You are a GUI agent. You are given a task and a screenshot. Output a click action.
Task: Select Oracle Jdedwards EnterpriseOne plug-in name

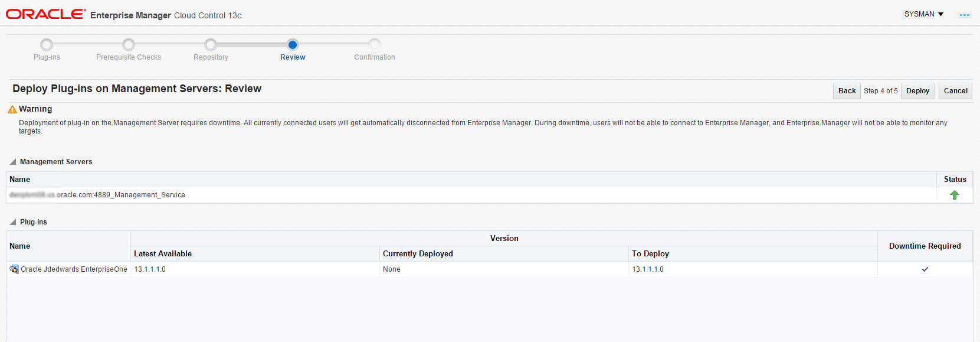click(74, 269)
